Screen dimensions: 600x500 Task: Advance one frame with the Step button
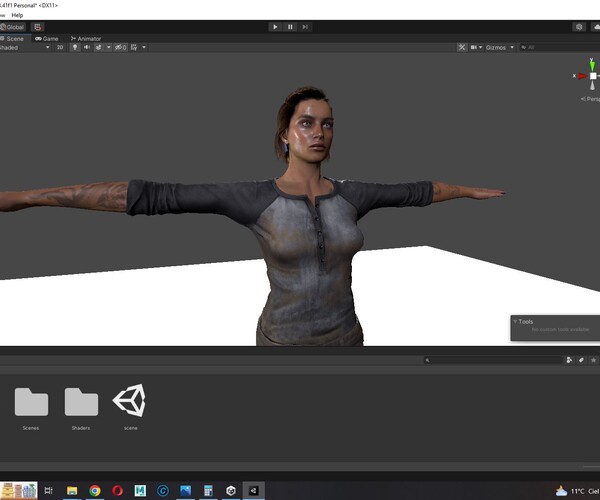[305, 27]
